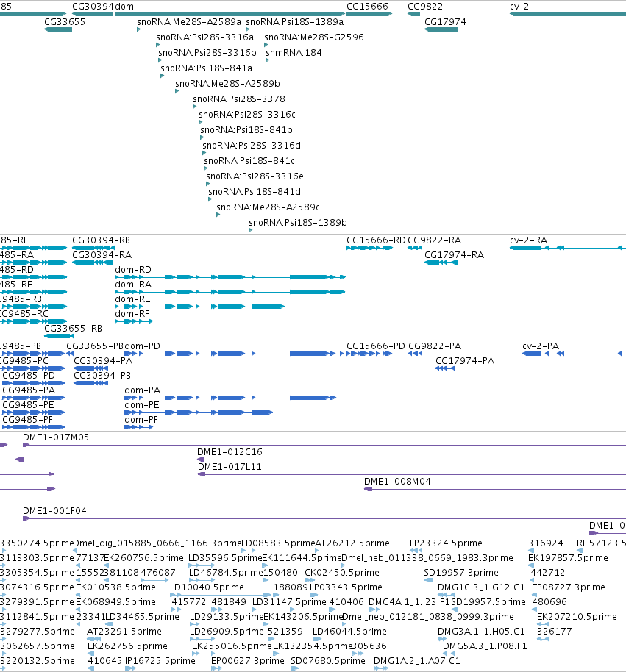Image resolution: width=626 pixels, height=672 pixels.
Task: Click EST LD35596.5prime label
Action: click(225, 558)
